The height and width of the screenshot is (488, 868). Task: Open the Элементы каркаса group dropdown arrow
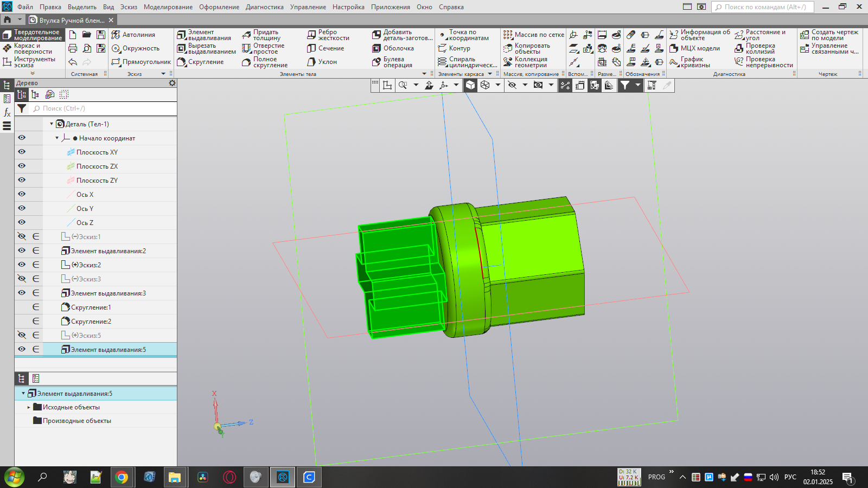490,74
